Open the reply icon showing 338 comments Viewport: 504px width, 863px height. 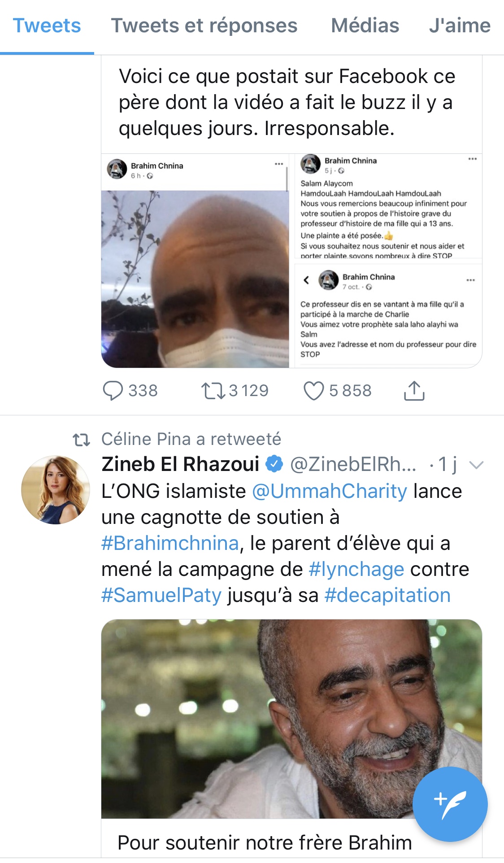pyautogui.click(x=113, y=390)
